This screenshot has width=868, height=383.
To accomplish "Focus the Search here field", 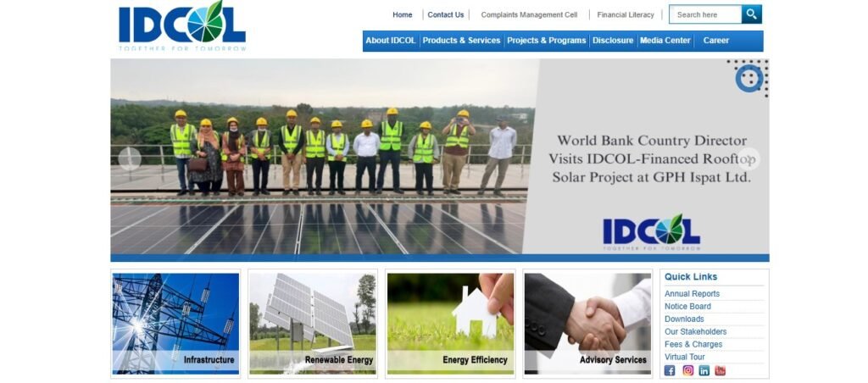I will click(705, 14).
